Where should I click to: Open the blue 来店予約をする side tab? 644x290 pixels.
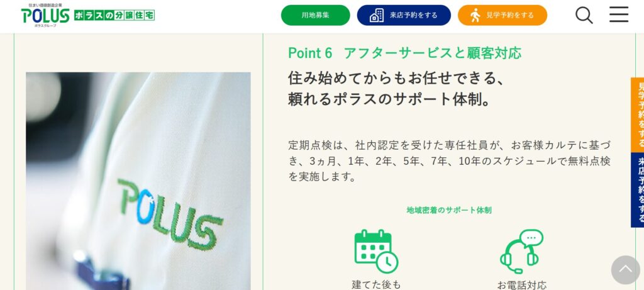[x=638, y=190]
